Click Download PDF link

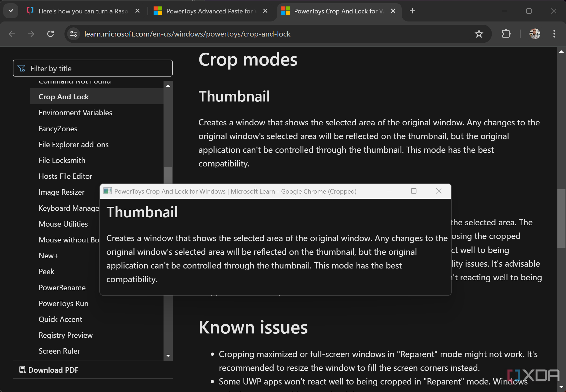[49, 370]
